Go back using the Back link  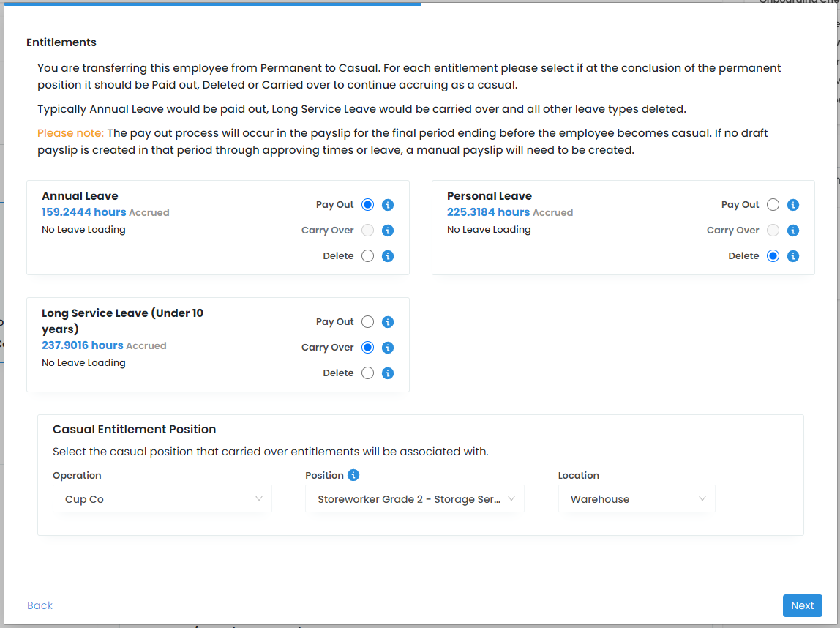(x=40, y=605)
